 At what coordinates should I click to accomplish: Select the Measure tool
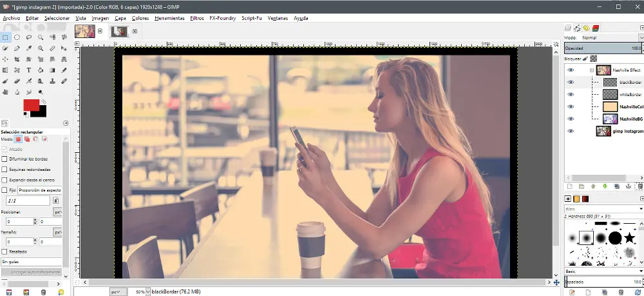52,48
